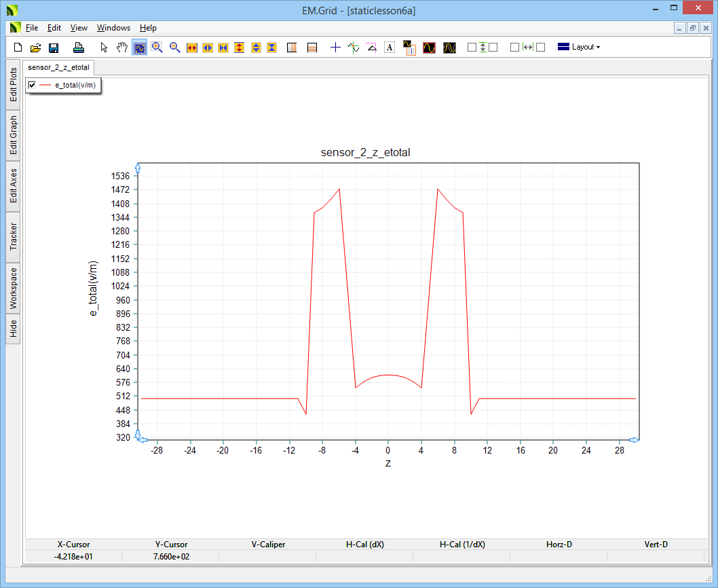Switch to the sensor_2_z_etotal tab
The image size is (718, 588).
[58, 67]
